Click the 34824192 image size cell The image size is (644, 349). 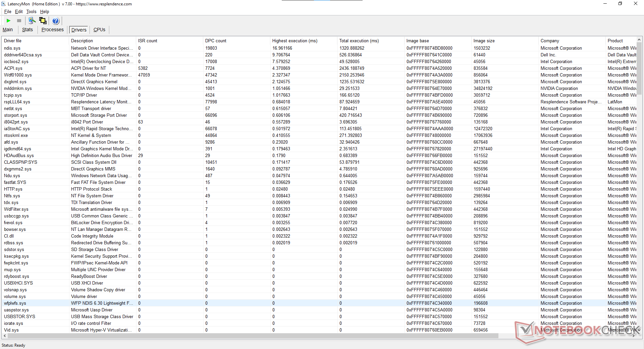pyautogui.click(x=483, y=88)
